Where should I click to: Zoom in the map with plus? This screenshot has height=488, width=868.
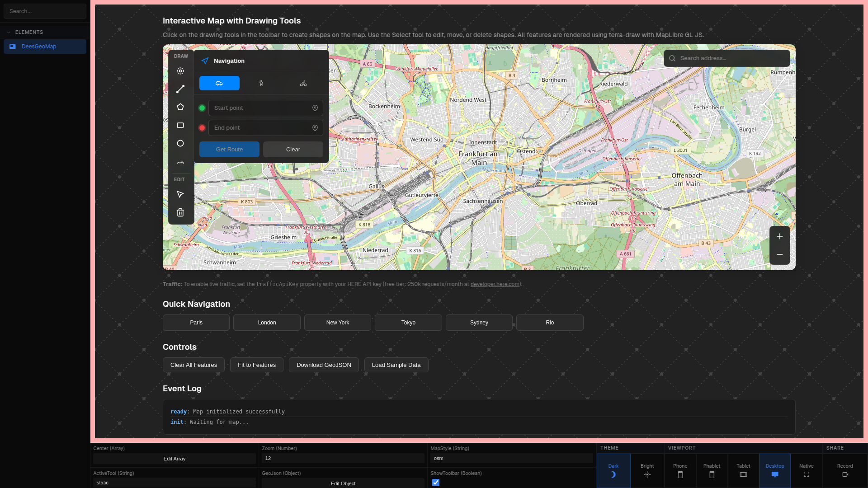coord(780,236)
